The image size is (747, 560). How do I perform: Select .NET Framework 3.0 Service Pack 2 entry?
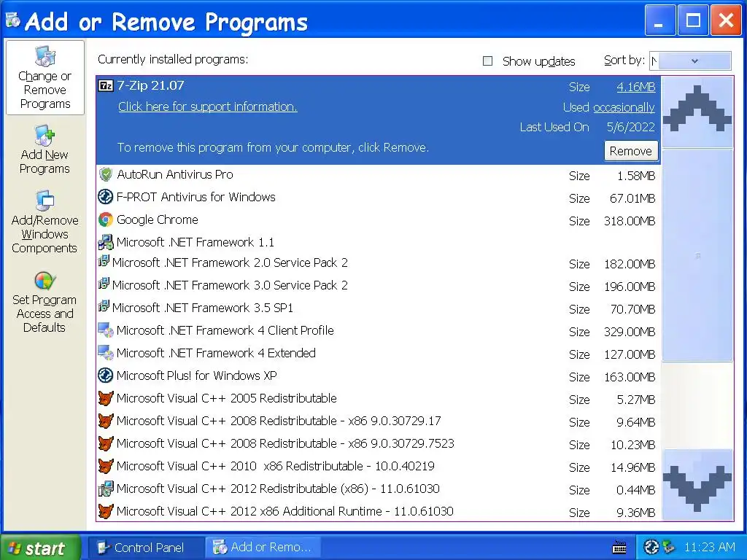coord(379,285)
